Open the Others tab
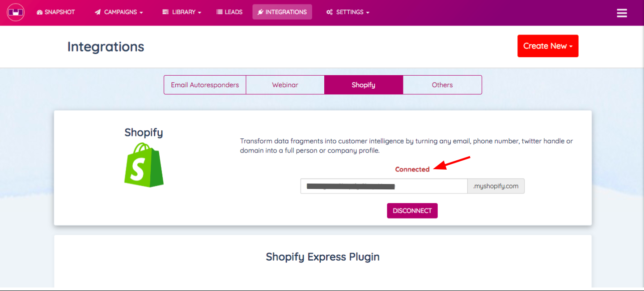Screen dimensions: 644x291 pyautogui.click(x=442, y=85)
